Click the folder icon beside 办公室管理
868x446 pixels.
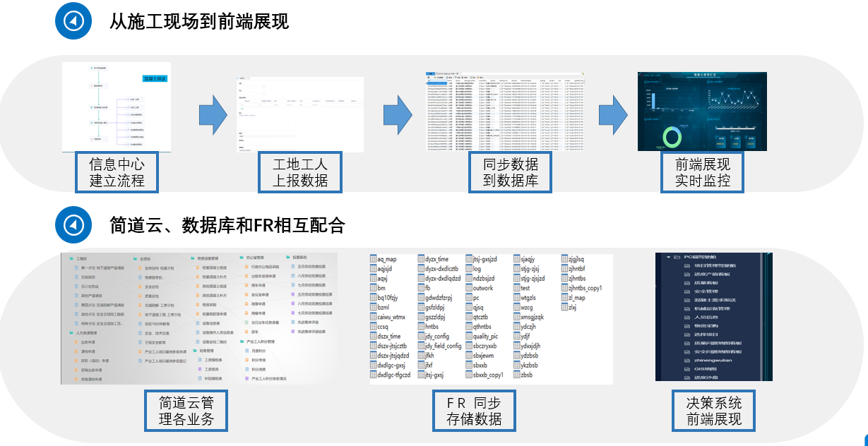tap(241, 258)
